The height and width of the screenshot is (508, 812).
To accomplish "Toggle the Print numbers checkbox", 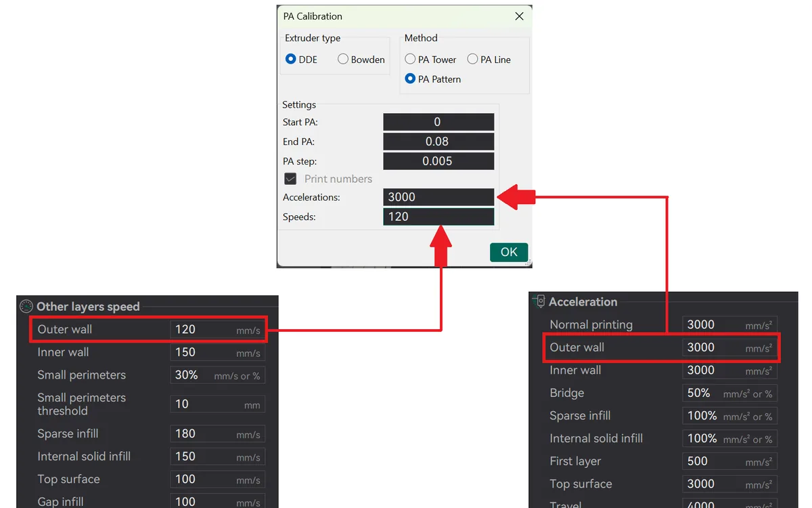I will tap(290, 179).
